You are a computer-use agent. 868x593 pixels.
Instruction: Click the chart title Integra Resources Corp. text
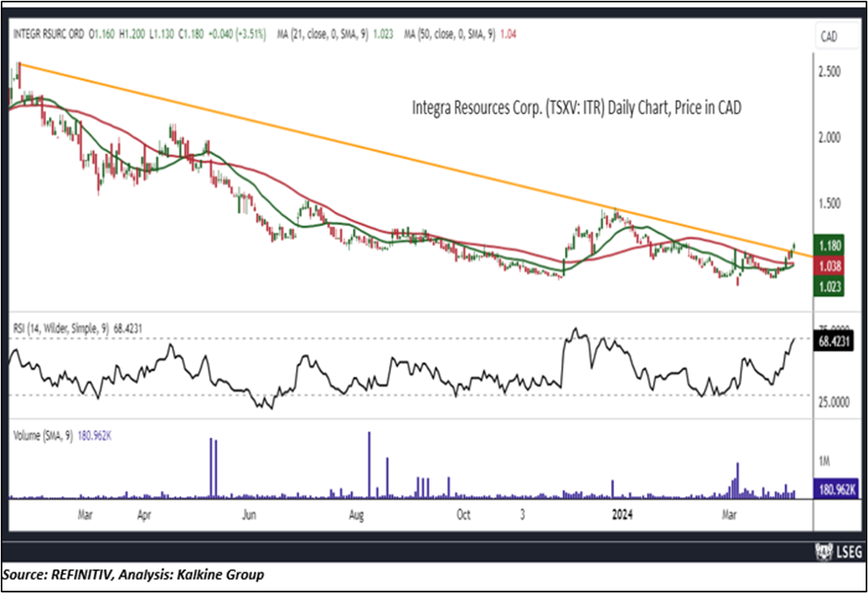coord(576,107)
